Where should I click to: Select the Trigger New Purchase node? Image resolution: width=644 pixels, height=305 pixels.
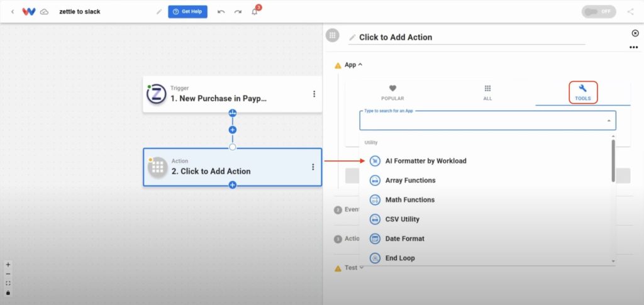coord(233,94)
